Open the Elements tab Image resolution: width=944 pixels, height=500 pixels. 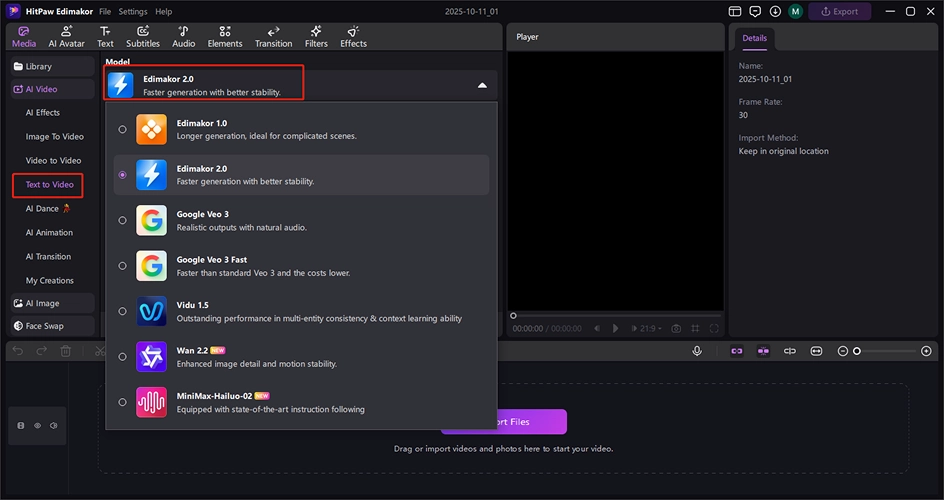pyautogui.click(x=225, y=37)
